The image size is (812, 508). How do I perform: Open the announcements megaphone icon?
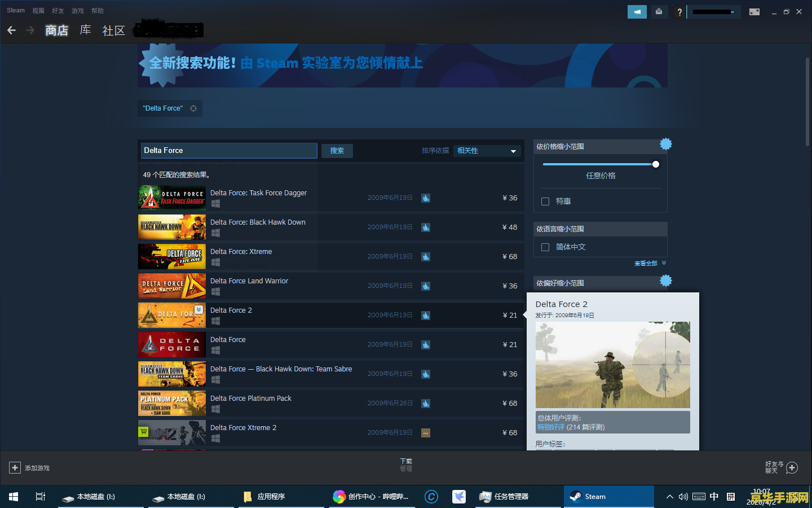pos(637,12)
